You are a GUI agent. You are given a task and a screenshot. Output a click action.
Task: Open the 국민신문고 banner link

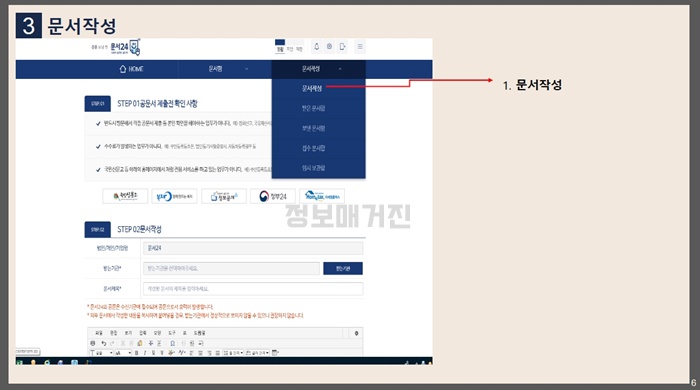pyautogui.click(x=125, y=196)
